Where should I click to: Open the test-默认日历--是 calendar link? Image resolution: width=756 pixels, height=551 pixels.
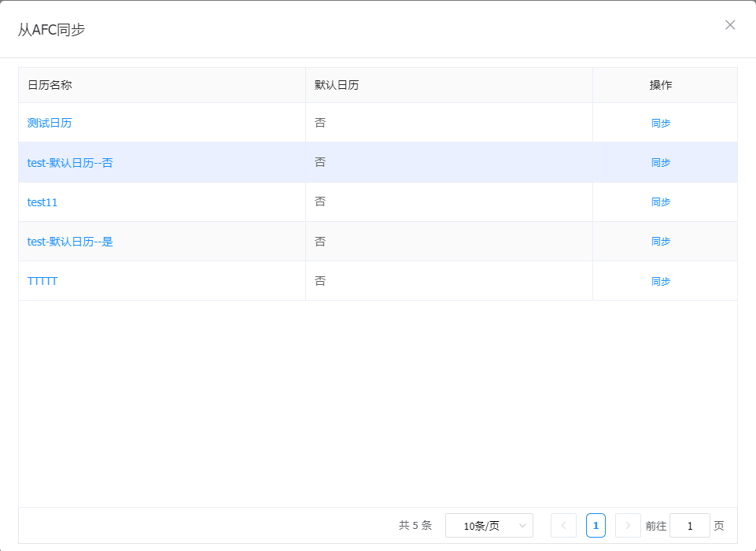click(70, 242)
